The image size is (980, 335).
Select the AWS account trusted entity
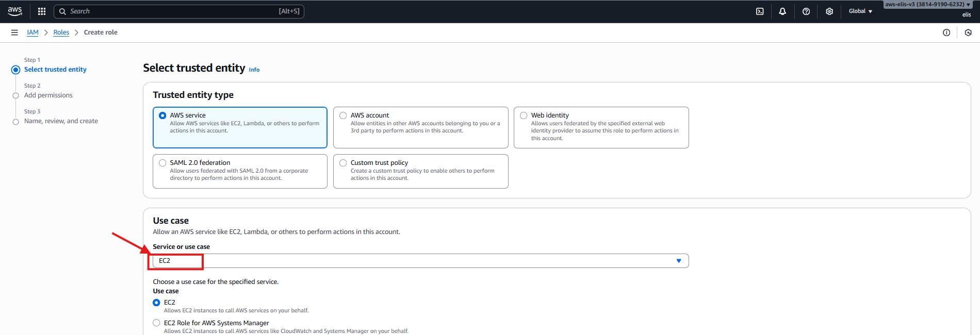(344, 115)
